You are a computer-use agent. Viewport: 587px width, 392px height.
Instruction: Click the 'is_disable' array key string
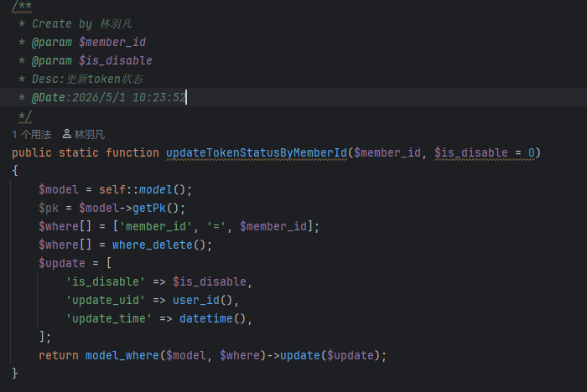[105, 281]
